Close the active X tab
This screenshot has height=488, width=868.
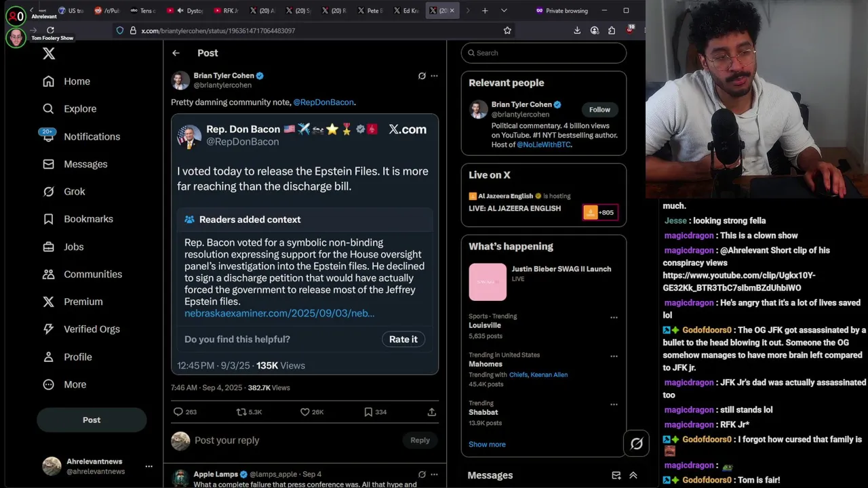coord(452,11)
